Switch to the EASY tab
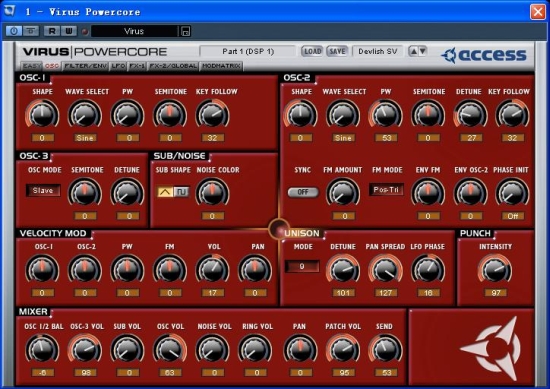The image size is (550, 389). coord(32,66)
